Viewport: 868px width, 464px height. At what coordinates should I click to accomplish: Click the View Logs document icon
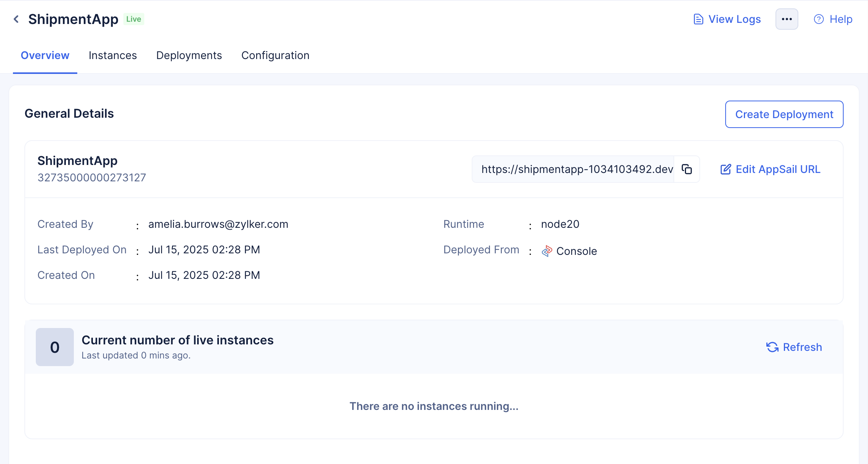[x=698, y=19]
